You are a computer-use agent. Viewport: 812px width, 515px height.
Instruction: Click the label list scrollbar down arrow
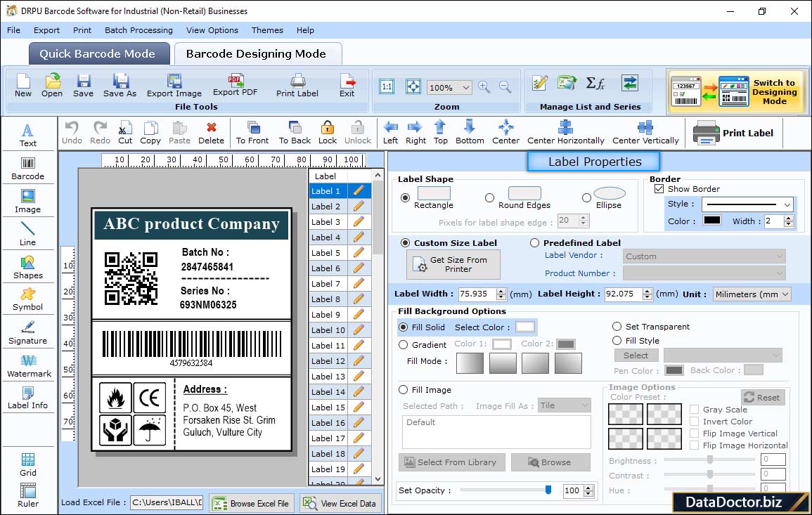tap(378, 478)
